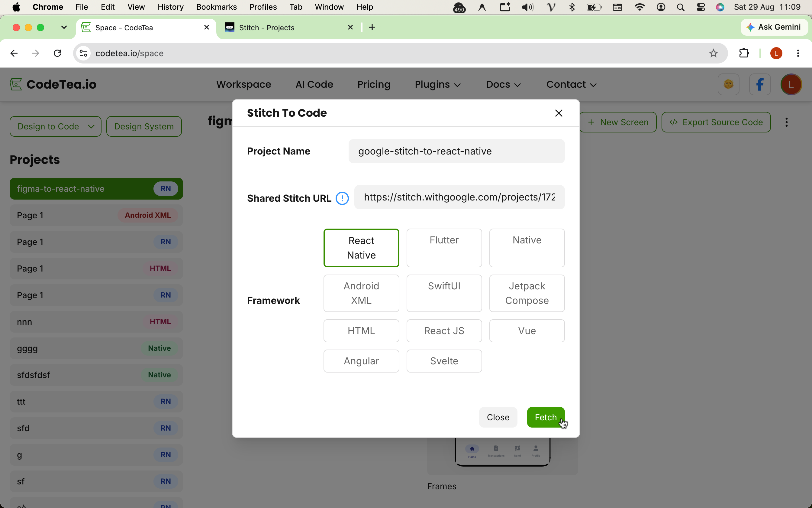Open macOS Control Center icon
The width and height of the screenshot is (812, 508).
tap(701, 7)
